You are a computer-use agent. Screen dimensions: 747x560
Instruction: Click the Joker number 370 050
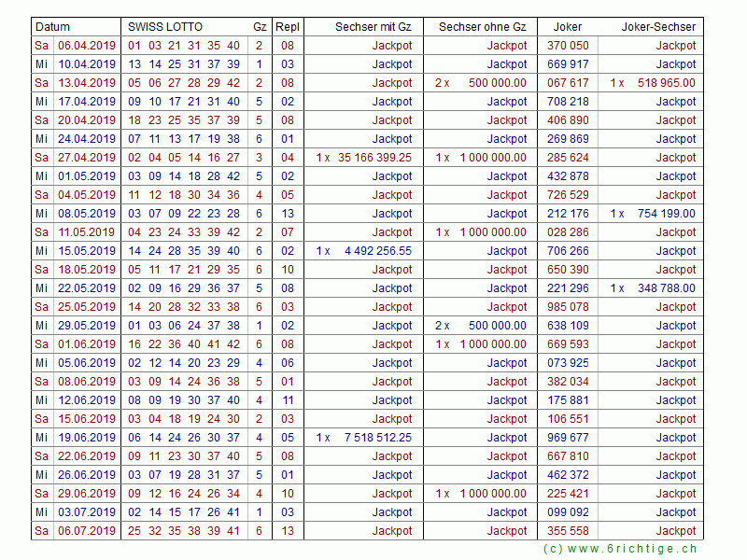pos(568,46)
